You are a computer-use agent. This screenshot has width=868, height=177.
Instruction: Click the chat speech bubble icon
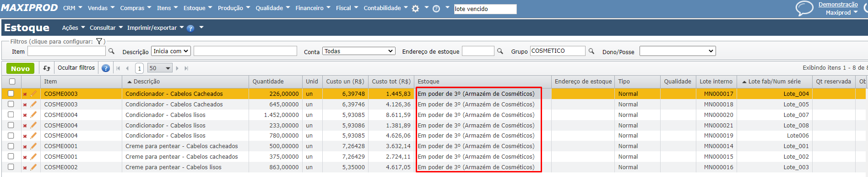(x=804, y=8)
